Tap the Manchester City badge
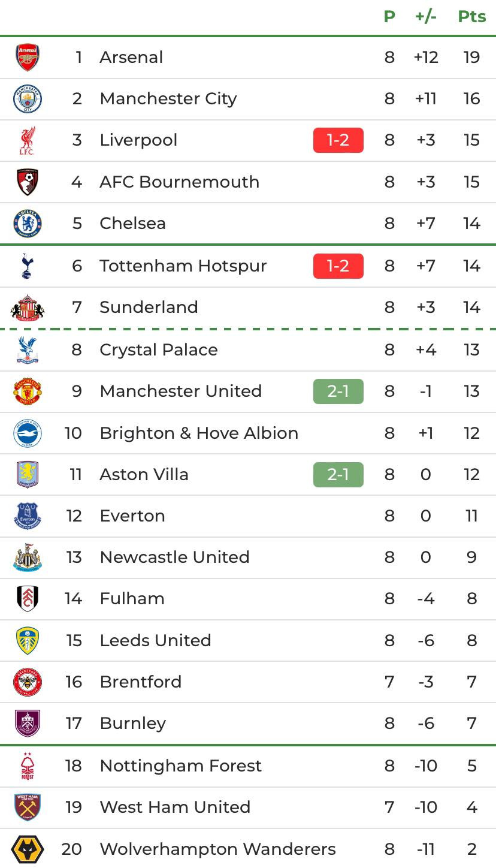The height and width of the screenshot is (868, 496). (x=28, y=99)
